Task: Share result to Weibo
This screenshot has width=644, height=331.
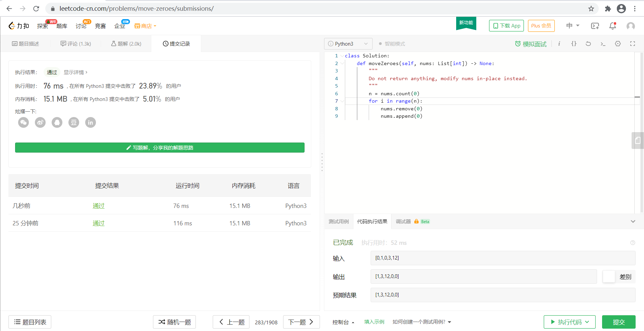Action: pyautogui.click(x=40, y=122)
